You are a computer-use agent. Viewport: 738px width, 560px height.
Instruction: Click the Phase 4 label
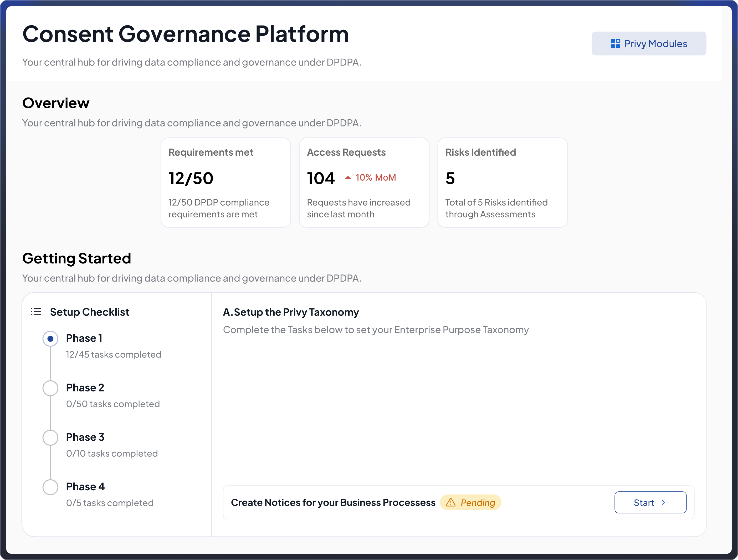coord(85,487)
